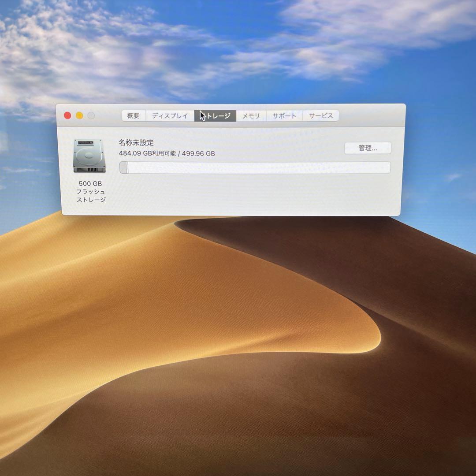Click the storage usage bar
This screenshot has height=476, width=476.
[255, 167]
